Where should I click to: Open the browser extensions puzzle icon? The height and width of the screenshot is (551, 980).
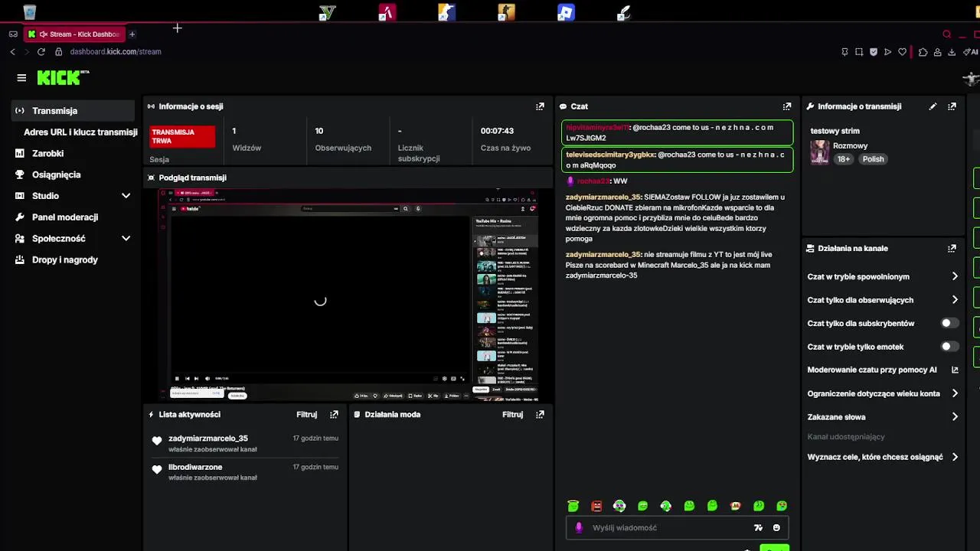pyautogui.click(x=923, y=52)
